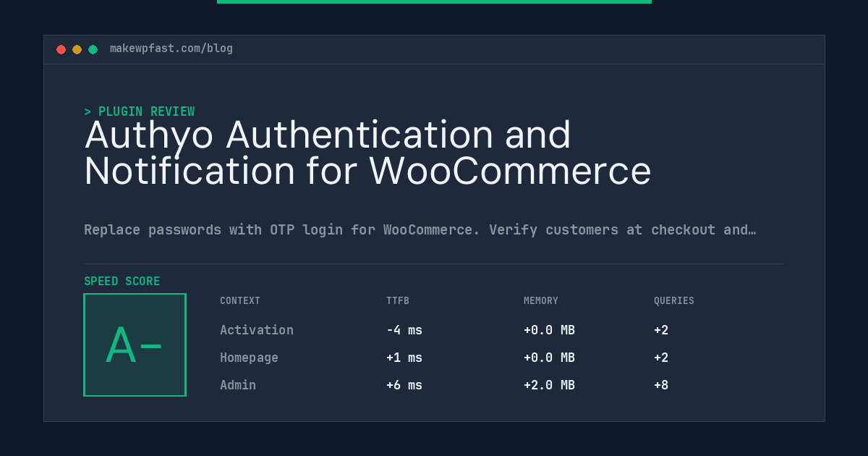The image size is (868, 456).
Task: Click the Authyo Authentication and Notification title
Action: coord(367,153)
